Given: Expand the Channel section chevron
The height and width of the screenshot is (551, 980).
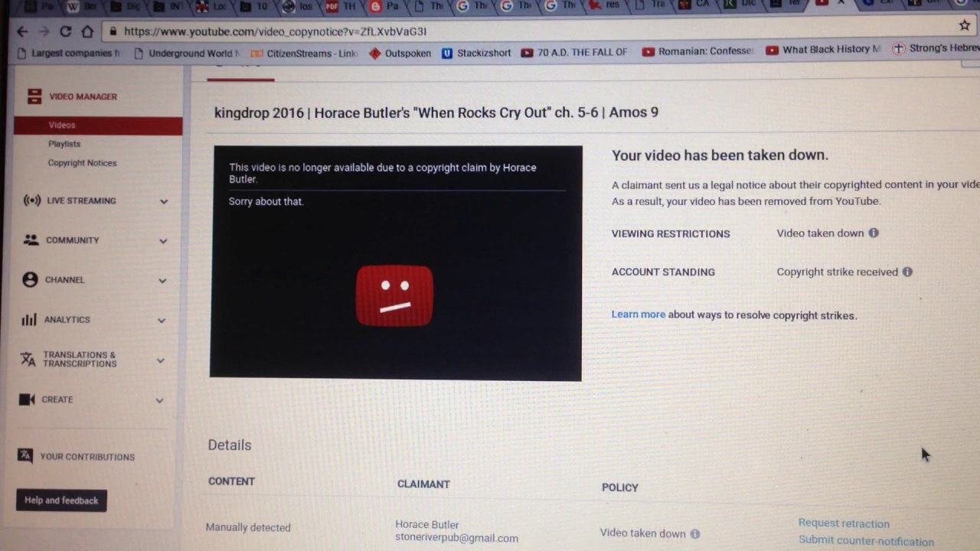Looking at the screenshot, I should tap(162, 280).
